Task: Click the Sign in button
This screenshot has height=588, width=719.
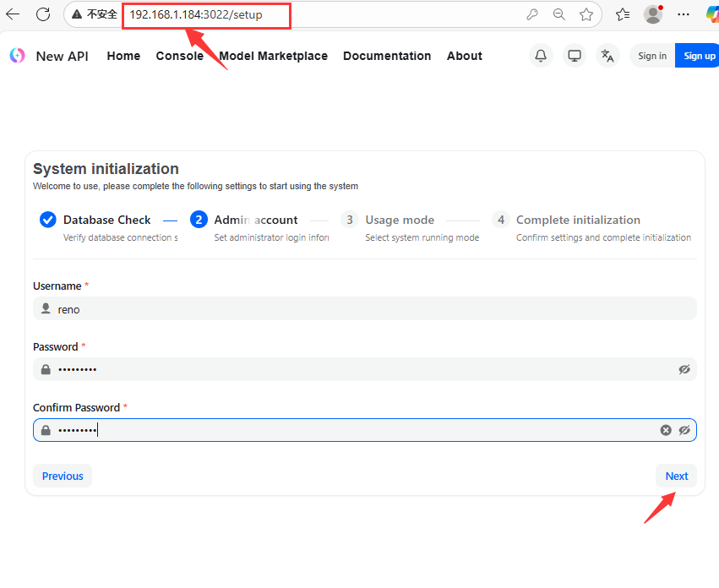Action: click(652, 56)
